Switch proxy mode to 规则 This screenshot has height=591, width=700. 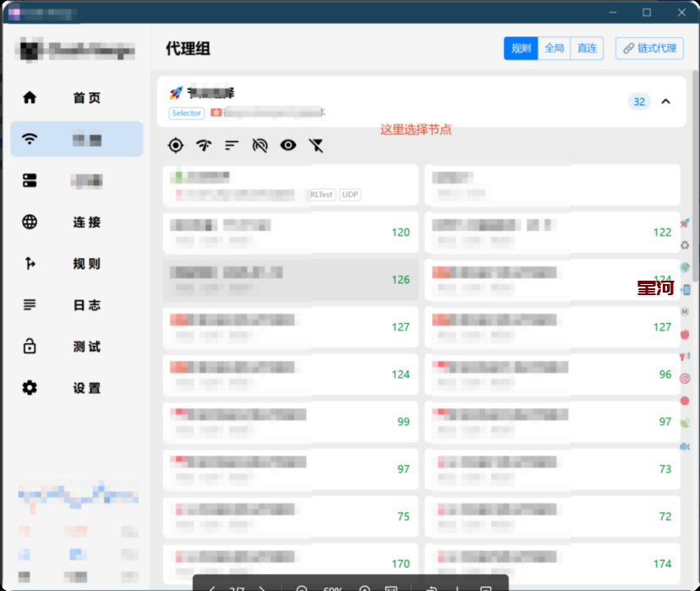(521, 49)
